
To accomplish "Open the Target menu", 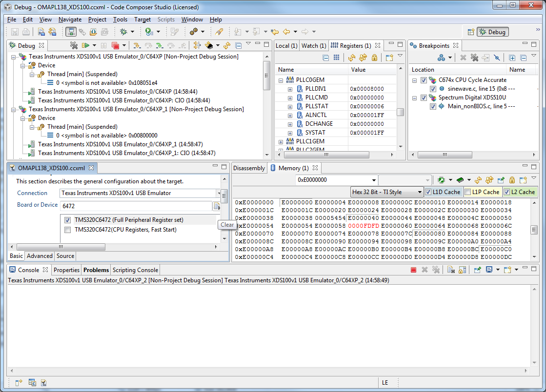I will (x=142, y=20).
